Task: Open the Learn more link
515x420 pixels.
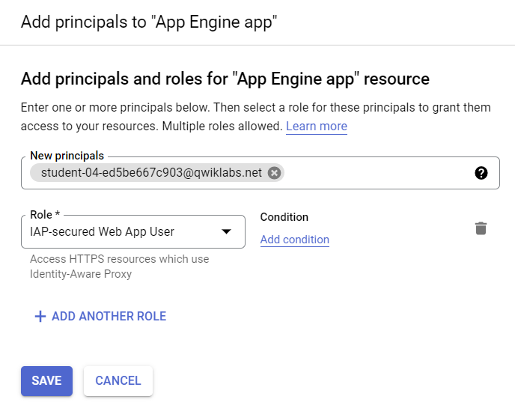Action: 317,126
